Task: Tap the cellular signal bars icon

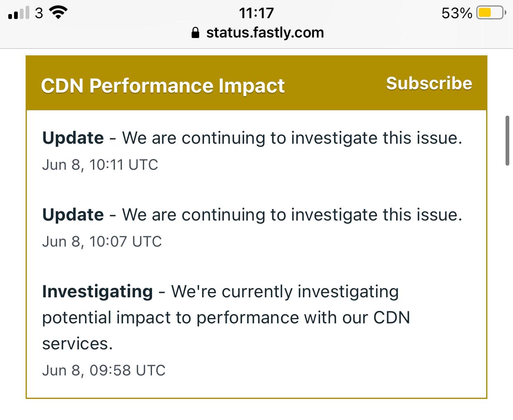Action: (19, 13)
